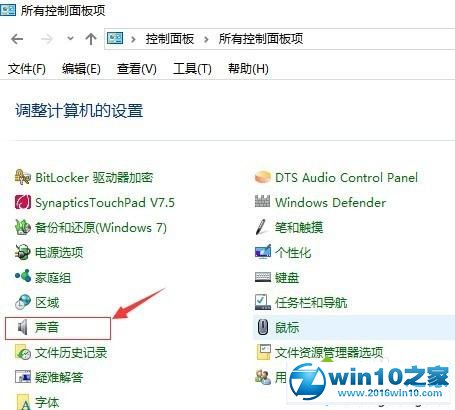Open the 文件(F) menu
Screen dimensions: 455x410
(x=27, y=69)
